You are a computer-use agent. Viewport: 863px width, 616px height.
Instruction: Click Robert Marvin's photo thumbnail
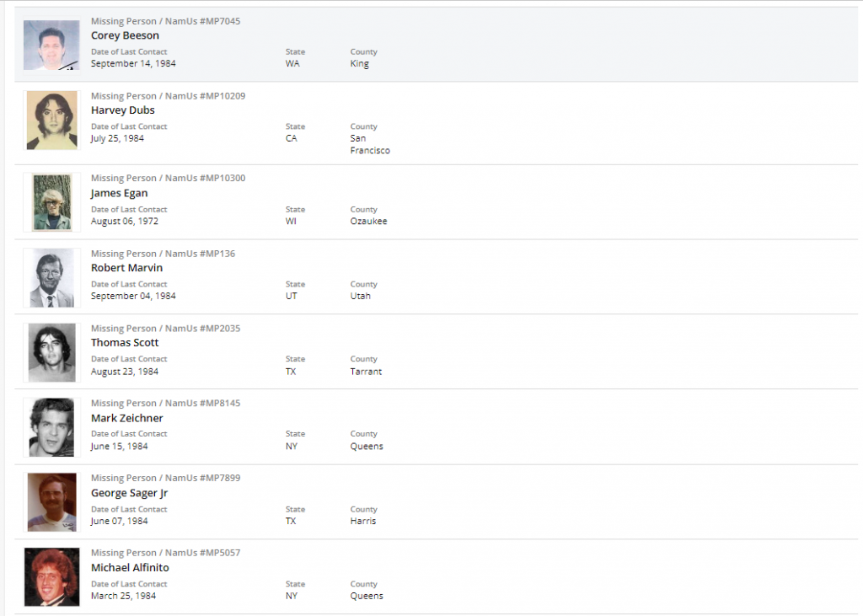point(51,277)
